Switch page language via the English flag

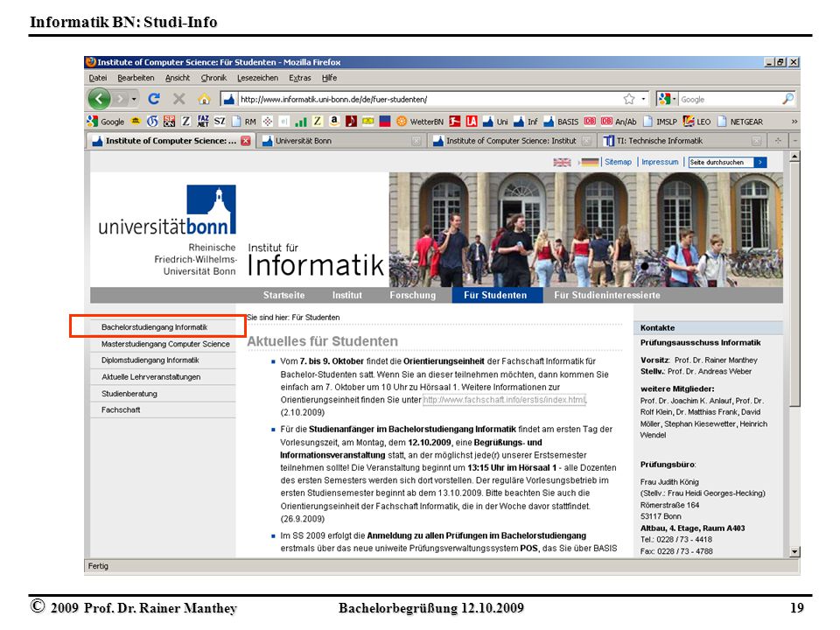coord(562,162)
